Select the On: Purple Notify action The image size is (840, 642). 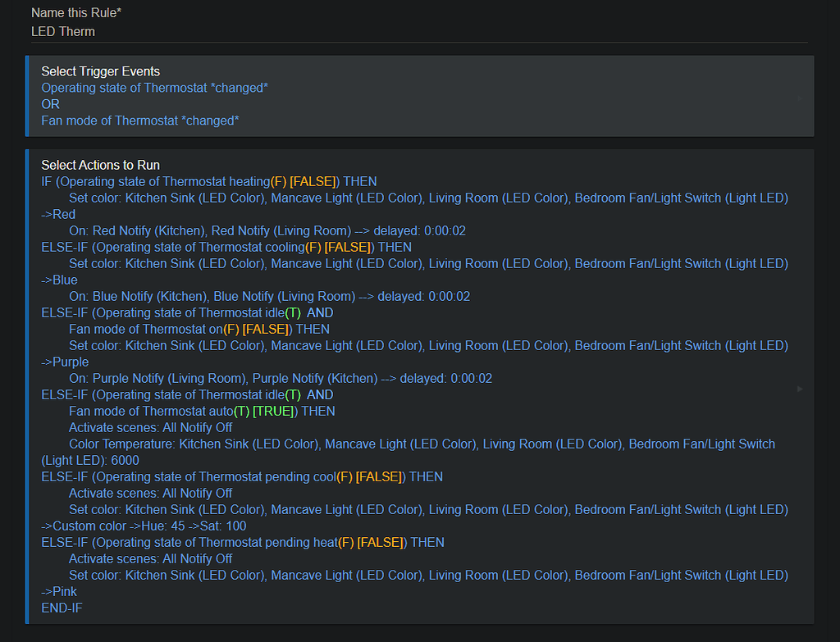(280, 378)
